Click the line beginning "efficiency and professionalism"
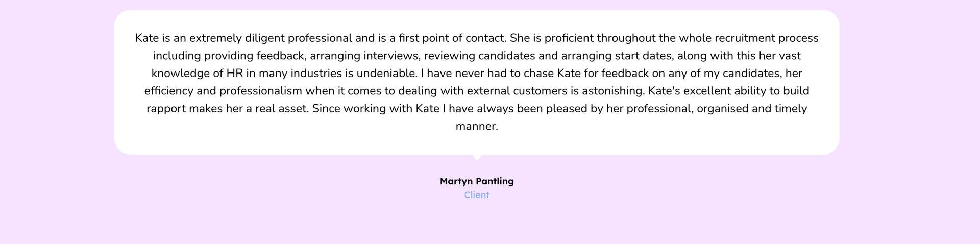 click(x=477, y=91)
